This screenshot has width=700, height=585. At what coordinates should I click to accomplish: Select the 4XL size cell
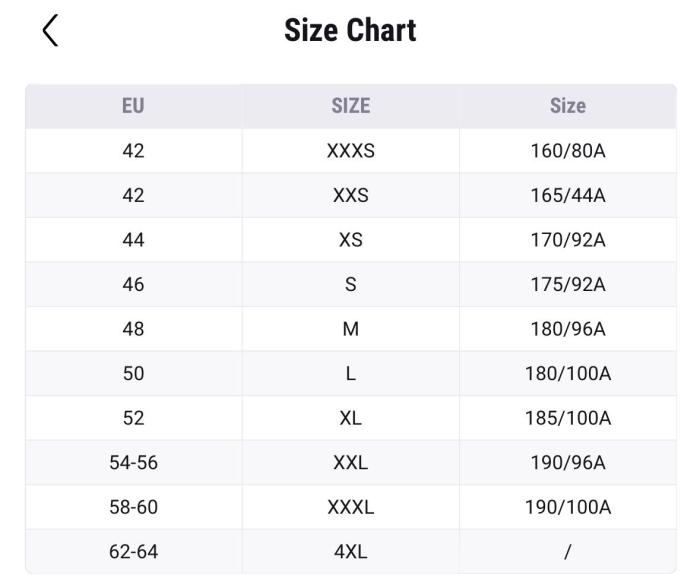tap(350, 551)
